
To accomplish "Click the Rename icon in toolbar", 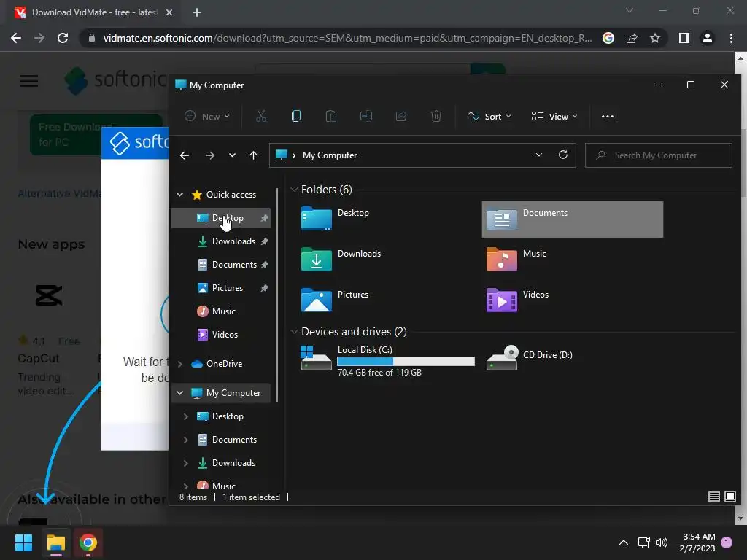I will pyautogui.click(x=366, y=116).
